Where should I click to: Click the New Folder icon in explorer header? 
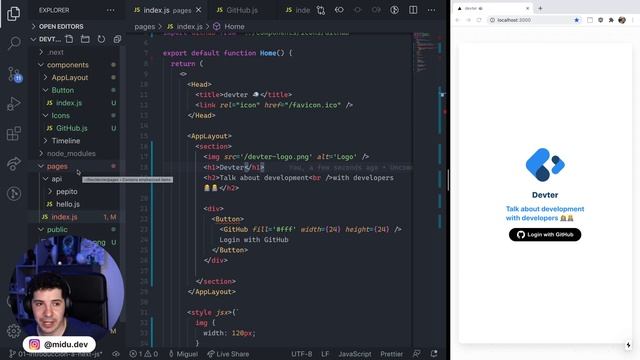click(x=85, y=39)
